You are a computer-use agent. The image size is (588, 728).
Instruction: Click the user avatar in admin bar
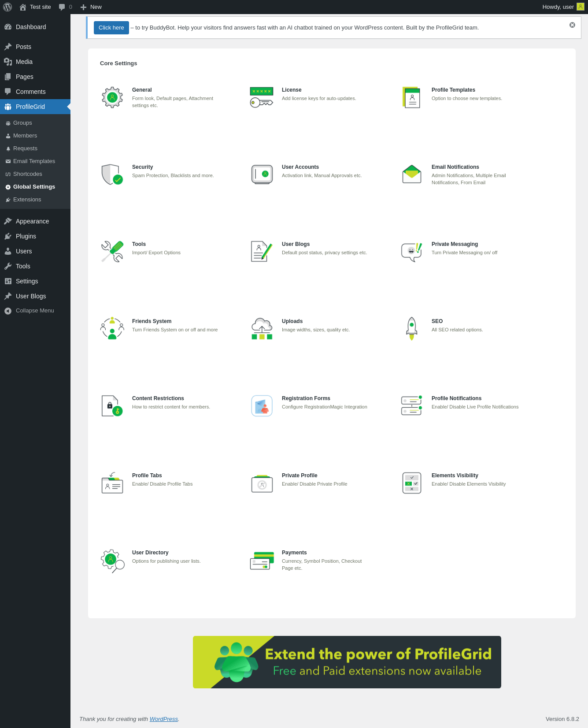coord(581,7)
